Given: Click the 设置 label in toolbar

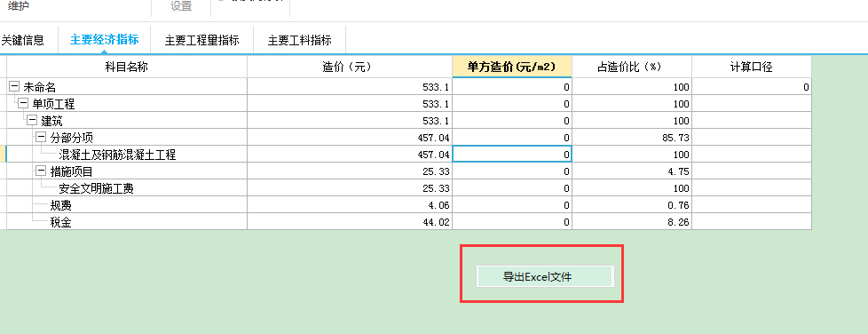Looking at the screenshot, I should click(x=181, y=6).
